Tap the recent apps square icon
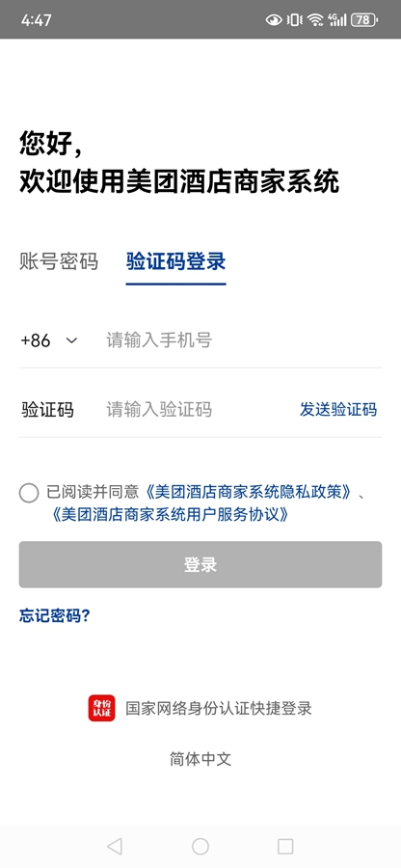Image resolution: width=401 pixels, height=868 pixels. [285, 846]
